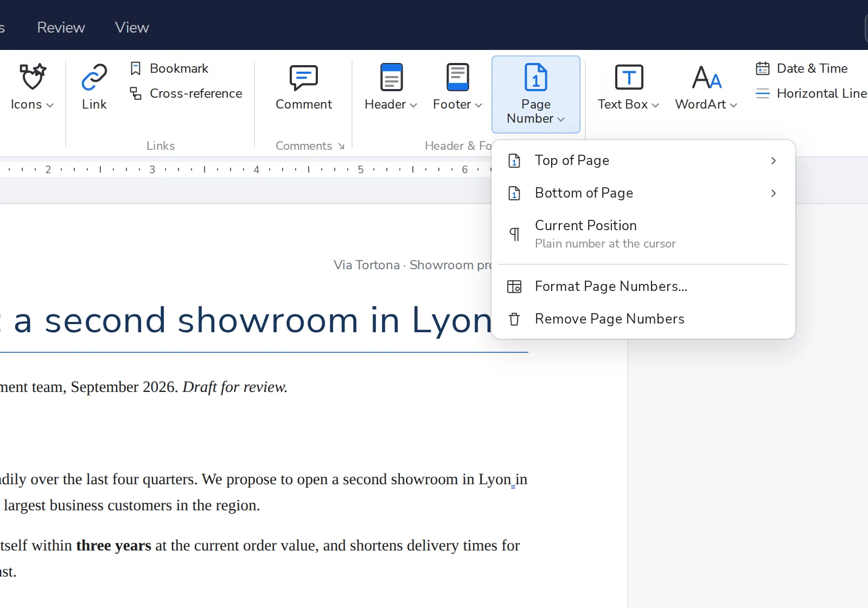The height and width of the screenshot is (608, 868).
Task: Click the Page Number ribbon icon
Action: pyautogui.click(x=536, y=77)
